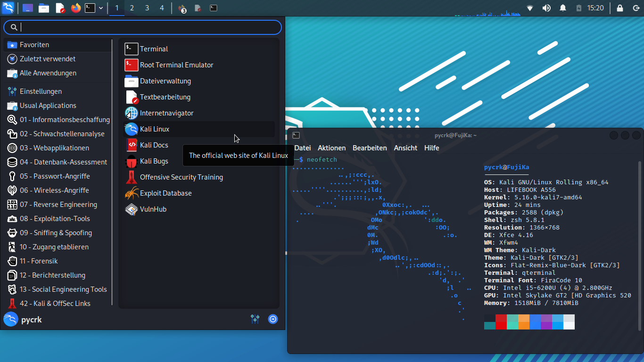Launch Root Terminal Emulator

[x=176, y=65]
